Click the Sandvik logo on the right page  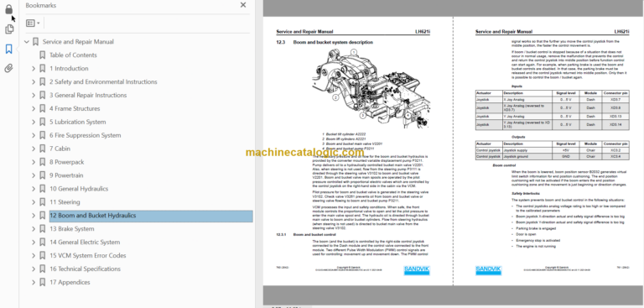point(488,269)
